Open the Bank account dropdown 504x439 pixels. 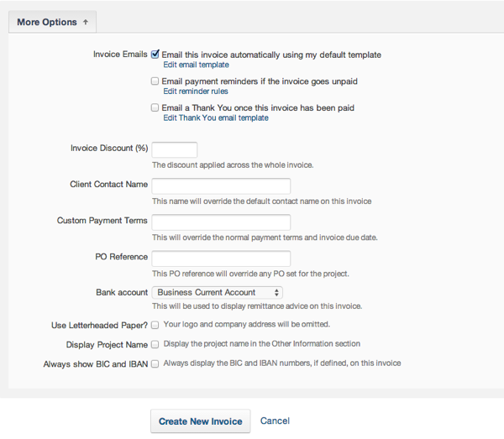point(217,292)
